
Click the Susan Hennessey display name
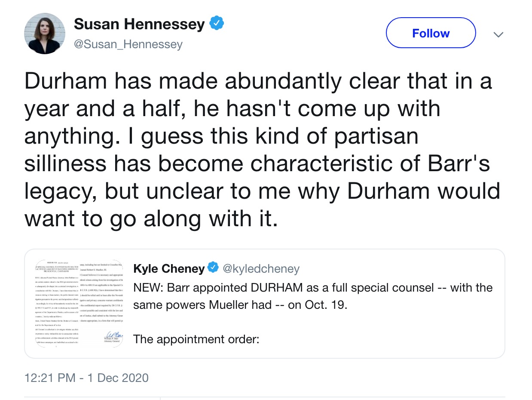pos(139,25)
